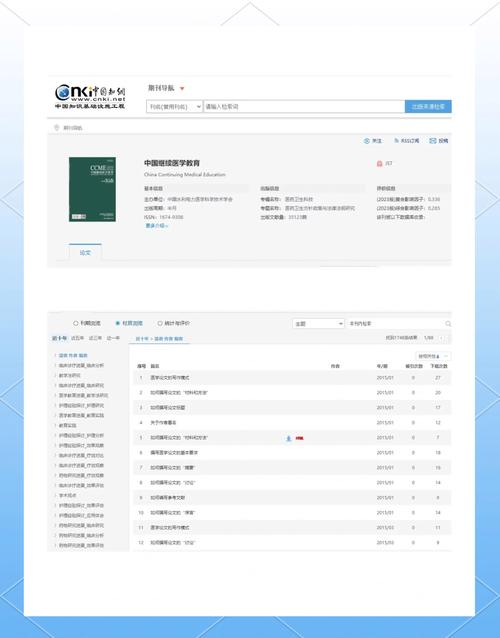
Task: Focus the 请输入检索词 search box
Action: [x=304, y=107]
